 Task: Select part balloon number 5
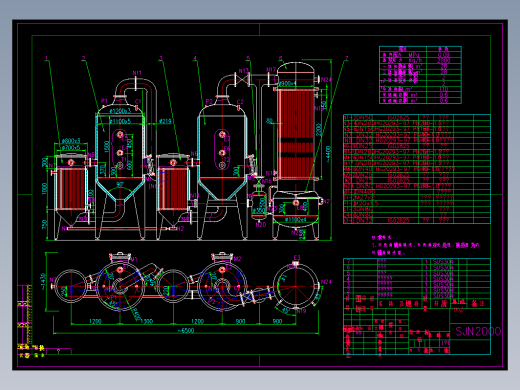248,59
